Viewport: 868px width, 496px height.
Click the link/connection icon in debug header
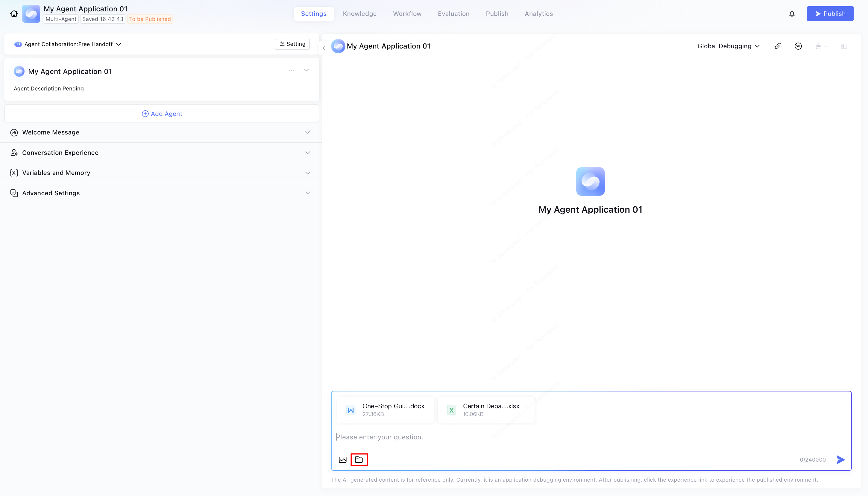tap(777, 46)
